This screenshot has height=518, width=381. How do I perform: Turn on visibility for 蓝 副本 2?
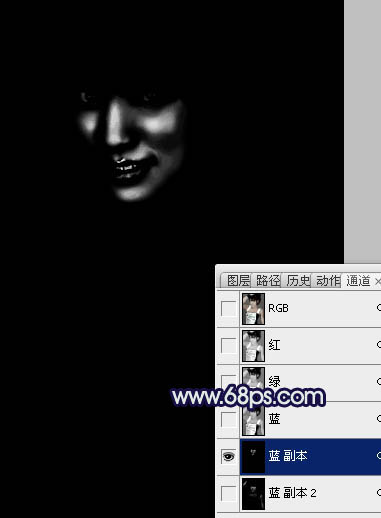[x=228, y=493]
